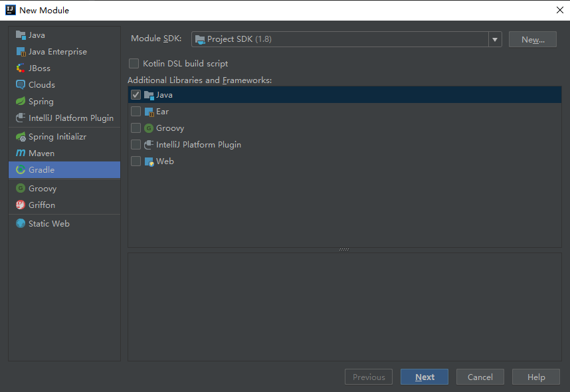Select the JBoss text entry
570x392 pixels.
coord(39,68)
